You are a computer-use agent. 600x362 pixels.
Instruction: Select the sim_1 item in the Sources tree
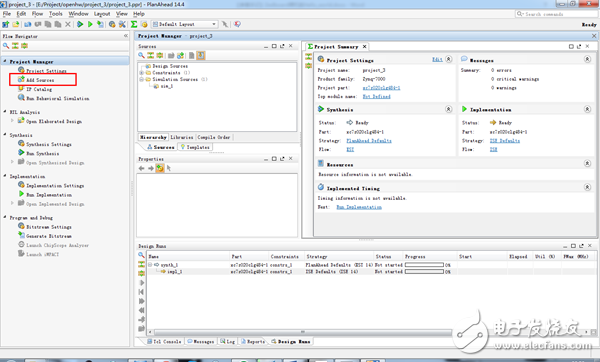coord(163,86)
